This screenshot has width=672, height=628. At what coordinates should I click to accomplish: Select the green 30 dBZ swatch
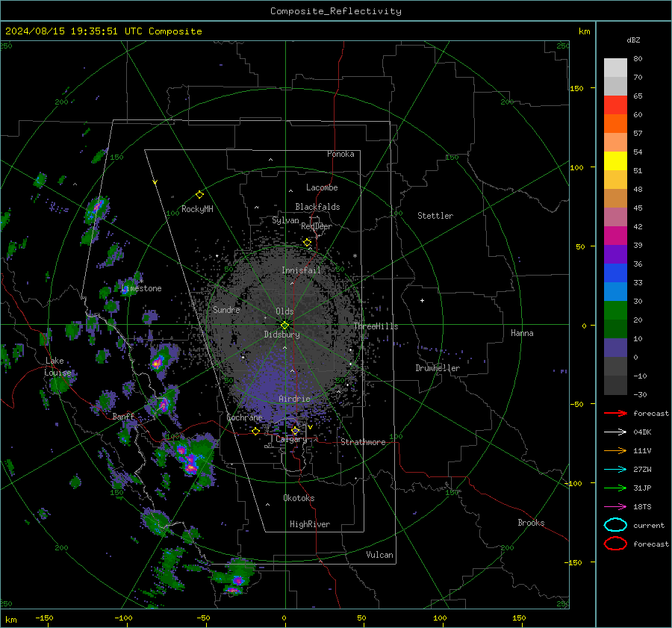pyautogui.click(x=615, y=310)
